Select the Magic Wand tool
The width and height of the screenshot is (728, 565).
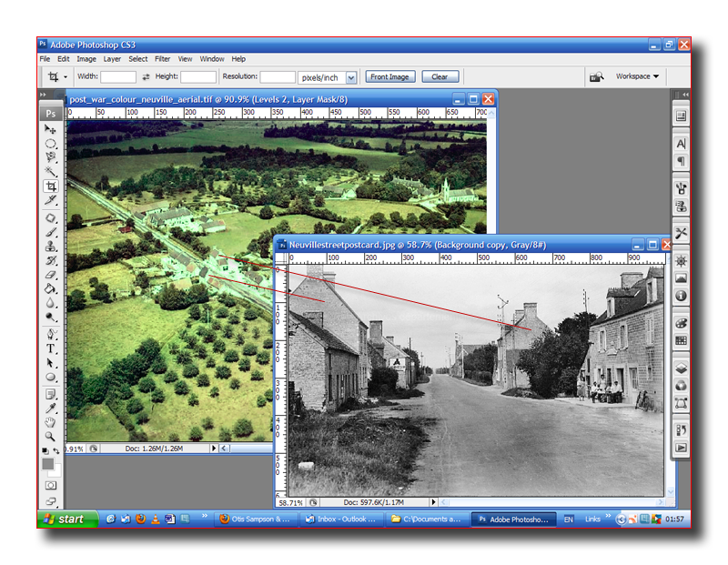(x=50, y=172)
